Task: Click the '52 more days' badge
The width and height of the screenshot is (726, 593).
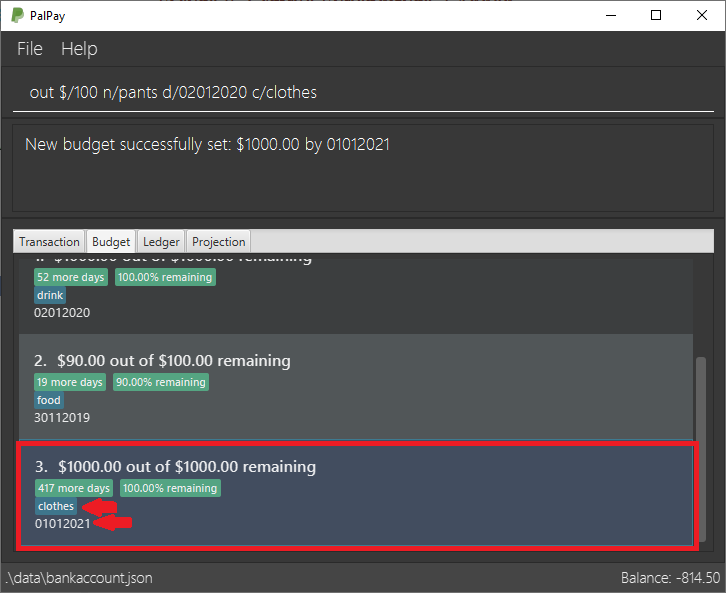Action: (71, 277)
